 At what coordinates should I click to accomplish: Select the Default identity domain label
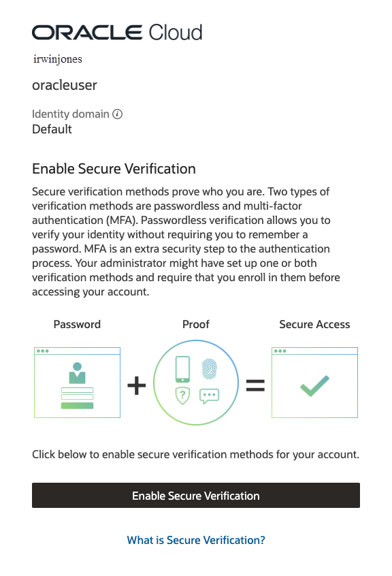pos(52,129)
